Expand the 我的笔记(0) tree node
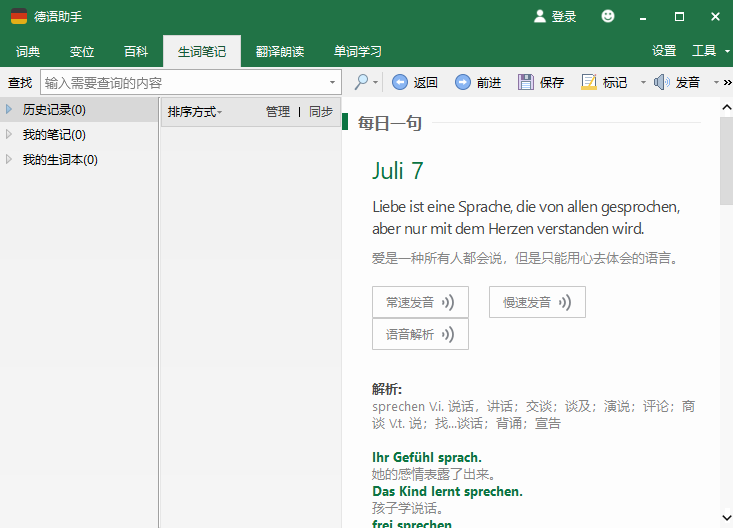The image size is (733, 528). [10, 135]
